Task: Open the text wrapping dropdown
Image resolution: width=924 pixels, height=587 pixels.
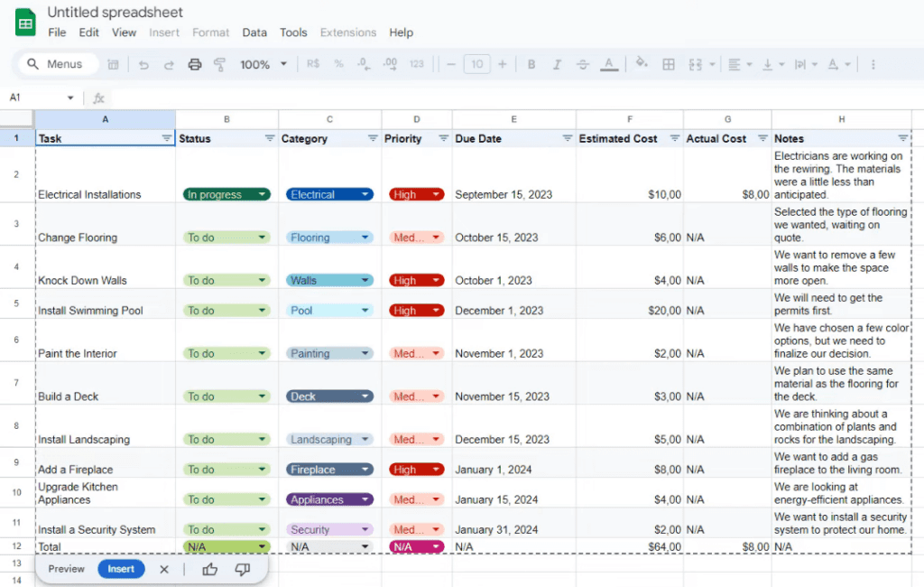Action: click(x=806, y=64)
